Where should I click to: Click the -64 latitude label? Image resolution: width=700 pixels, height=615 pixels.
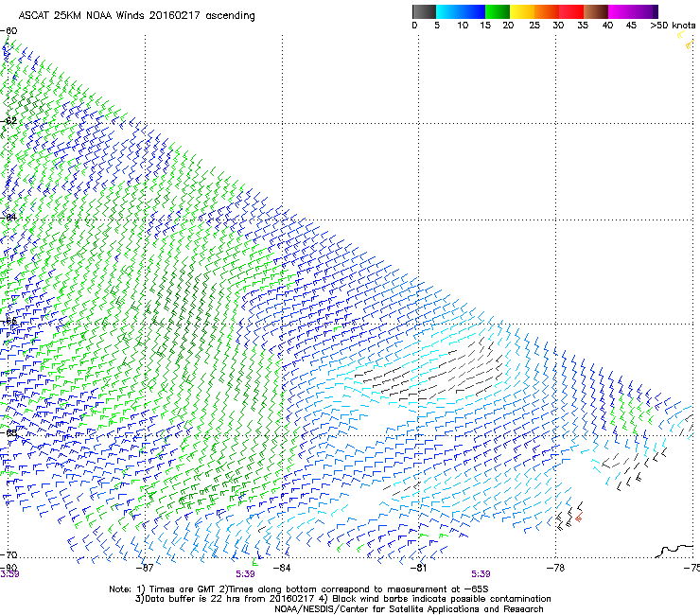click(9, 218)
